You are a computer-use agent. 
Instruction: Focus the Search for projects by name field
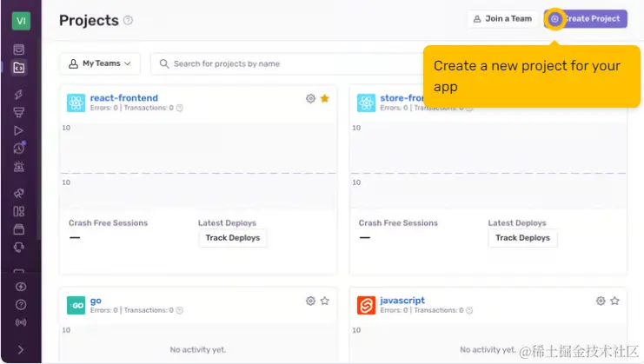[x=288, y=63]
